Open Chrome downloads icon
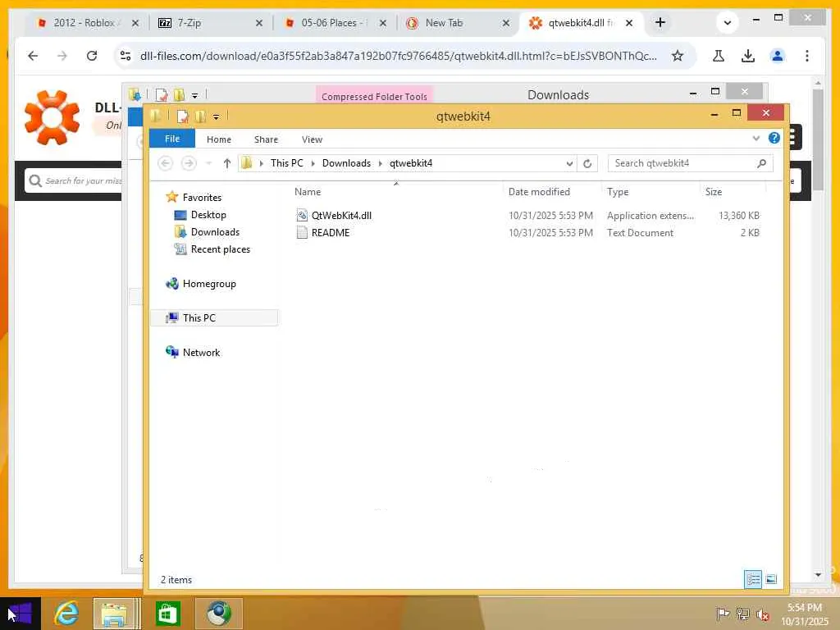This screenshot has width=840, height=630. [x=748, y=56]
